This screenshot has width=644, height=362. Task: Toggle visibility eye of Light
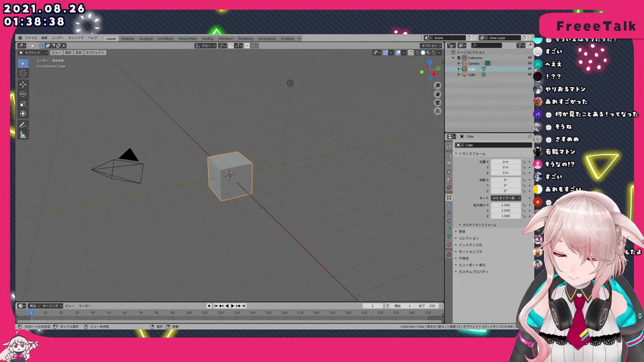(529, 74)
